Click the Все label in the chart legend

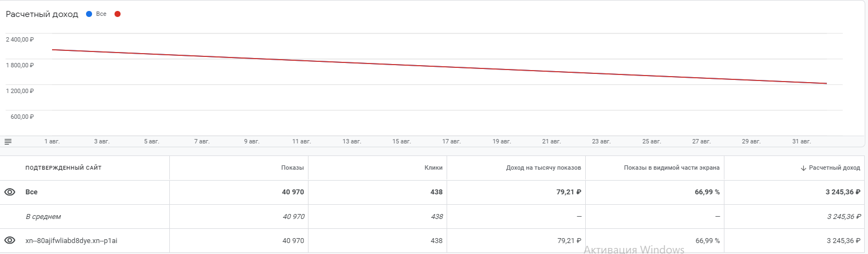point(101,14)
